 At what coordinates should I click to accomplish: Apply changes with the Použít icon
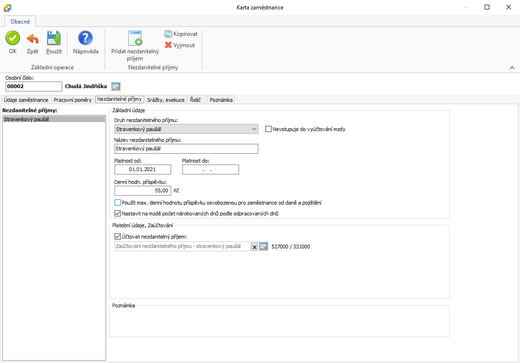[54, 38]
